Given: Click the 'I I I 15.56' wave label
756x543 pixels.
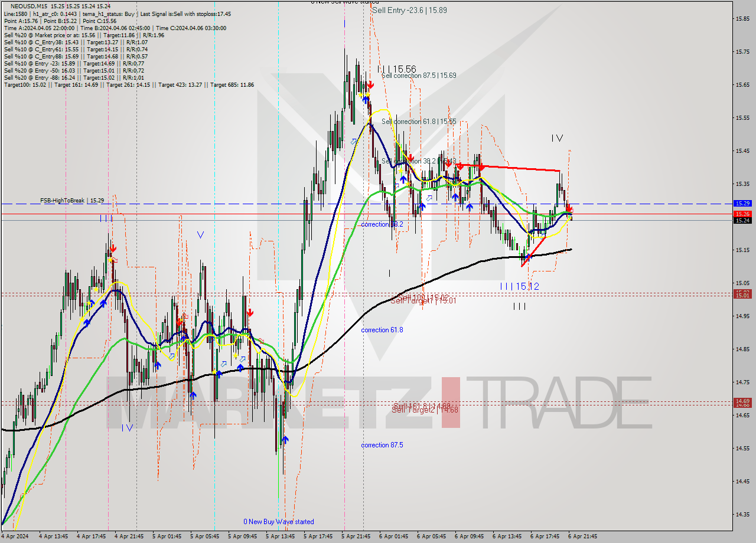Looking at the screenshot, I should pos(397,69).
